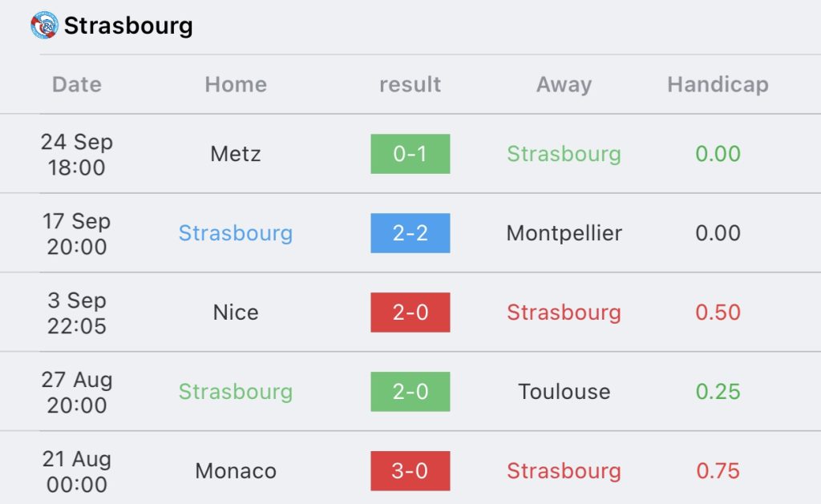Click the Monaco home team name

point(236,471)
